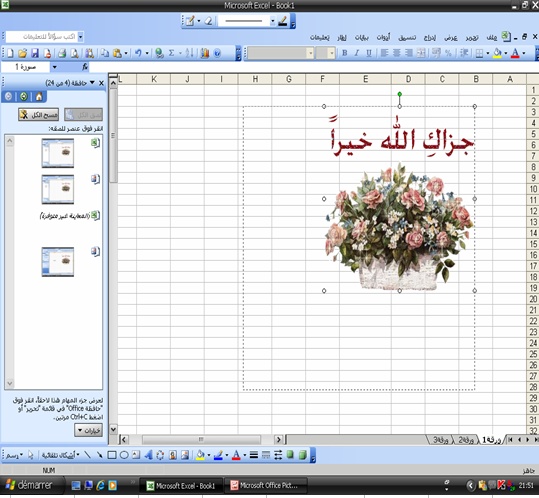Image resolution: width=539 pixels, height=498 pixels.
Task: Click the Clear All (مسح الكل) button
Action: [38, 115]
